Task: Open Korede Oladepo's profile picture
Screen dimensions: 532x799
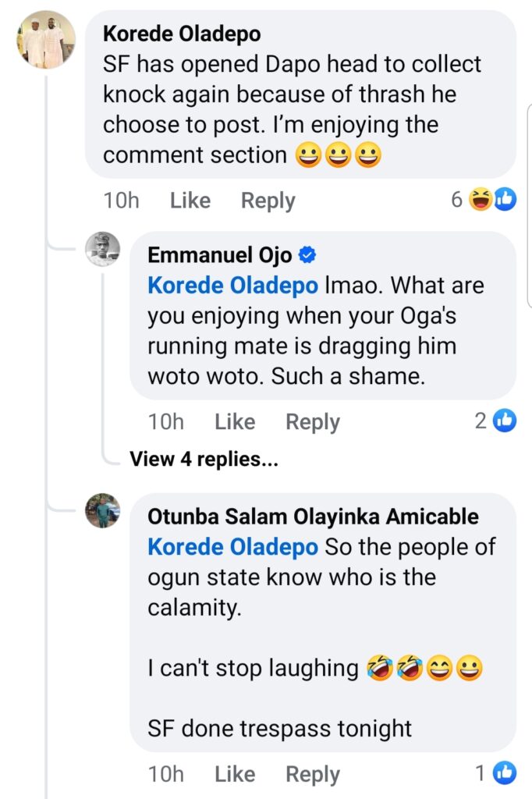Action: pyautogui.click(x=46, y=39)
